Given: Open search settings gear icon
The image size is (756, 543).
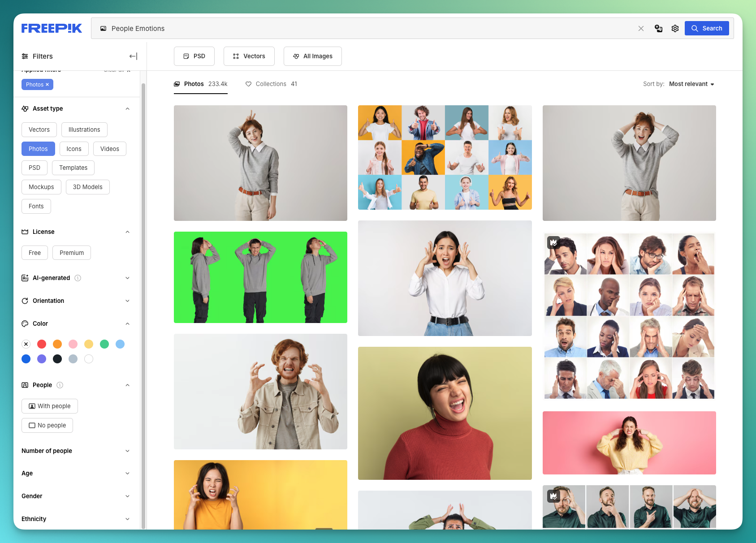Looking at the screenshot, I should coord(675,28).
